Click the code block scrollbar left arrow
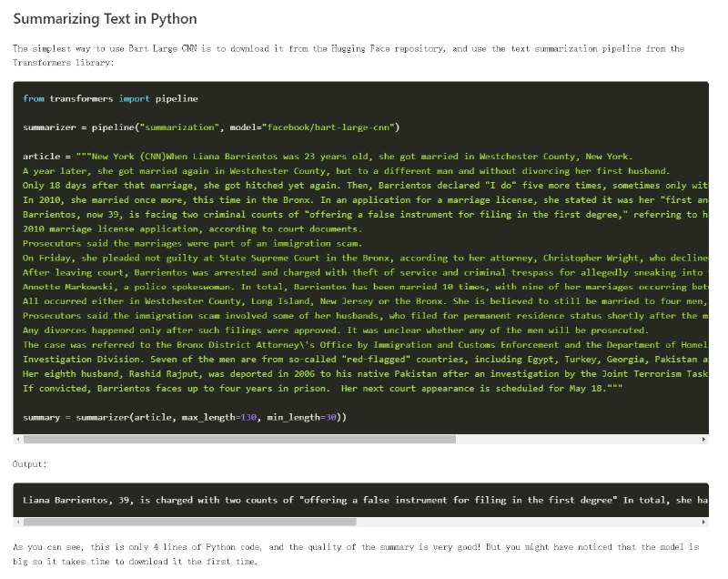Image resolution: width=728 pixels, height=579 pixels. 18,439
